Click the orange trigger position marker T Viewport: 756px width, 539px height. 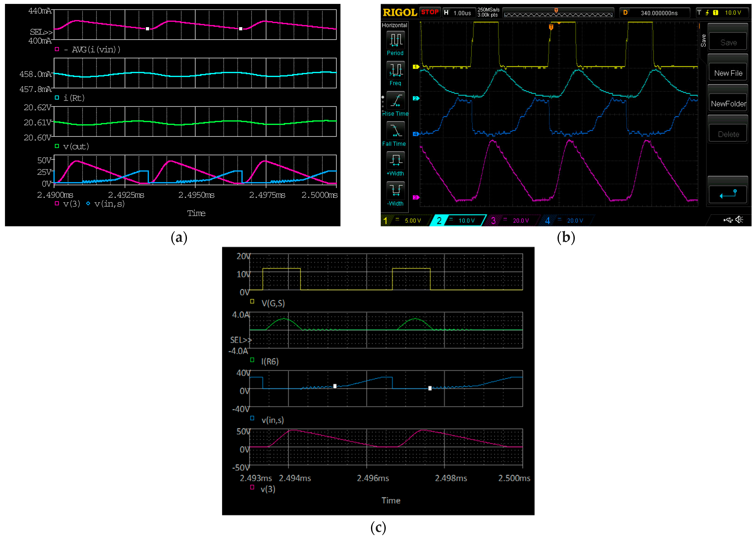551,27
